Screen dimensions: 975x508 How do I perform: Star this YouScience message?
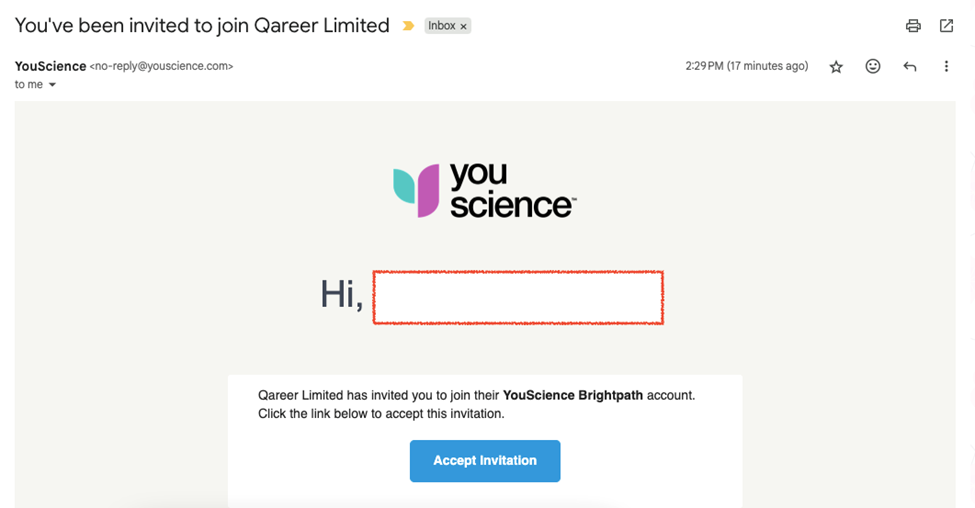pos(836,67)
